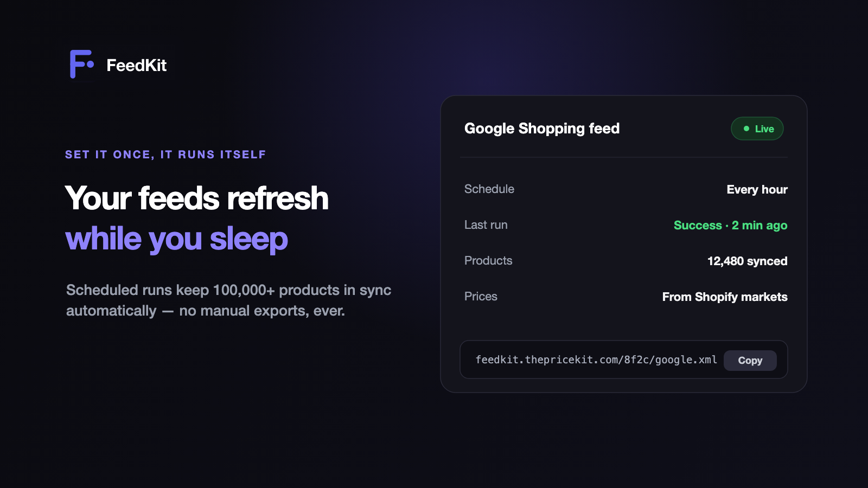Click the 12,480 synced value
Image resolution: width=868 pixels, height=488 pixels.
(x=747, y=261)
